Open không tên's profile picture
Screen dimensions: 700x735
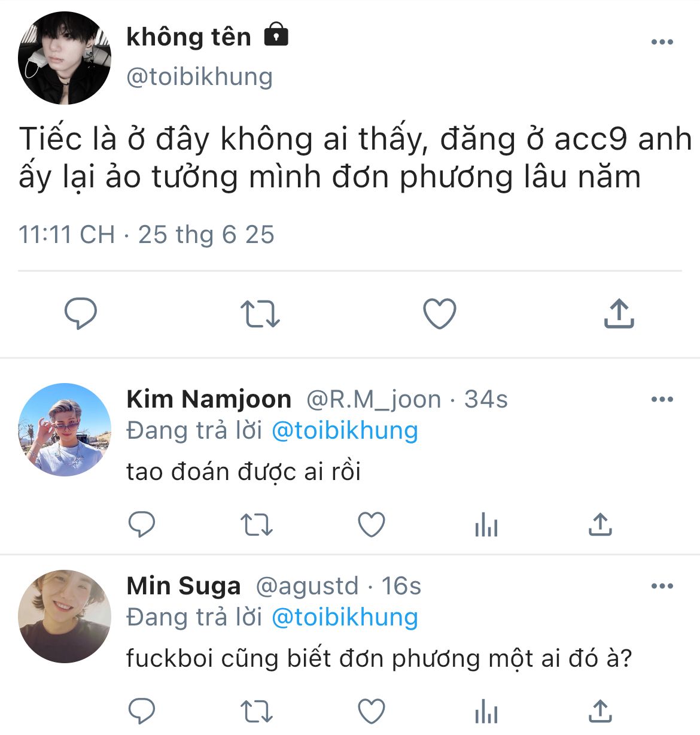(x=65, y=58)
